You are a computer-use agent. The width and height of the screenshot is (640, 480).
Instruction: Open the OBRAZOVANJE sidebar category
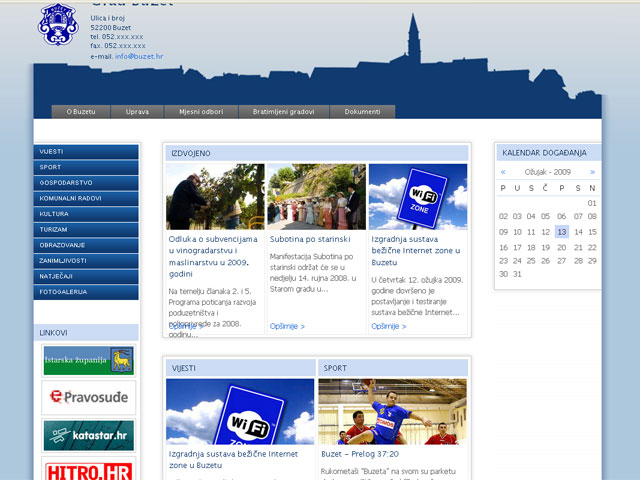tap(86, 245)
